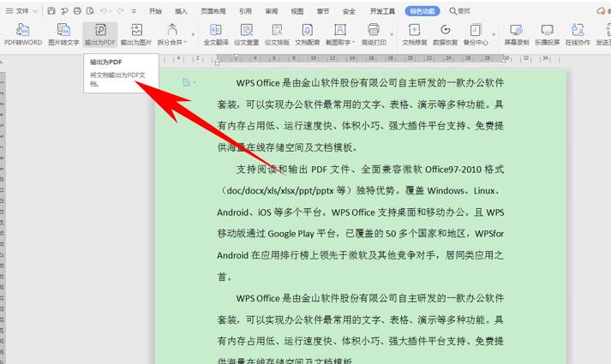Open the 视图 view tab

(x=297, y=11)
